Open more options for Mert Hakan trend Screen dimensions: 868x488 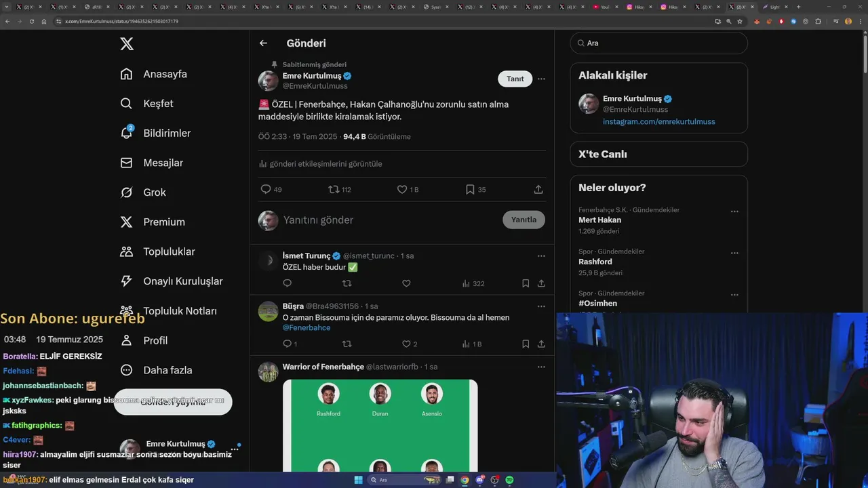pyautogui.click(x=734, y=211)
